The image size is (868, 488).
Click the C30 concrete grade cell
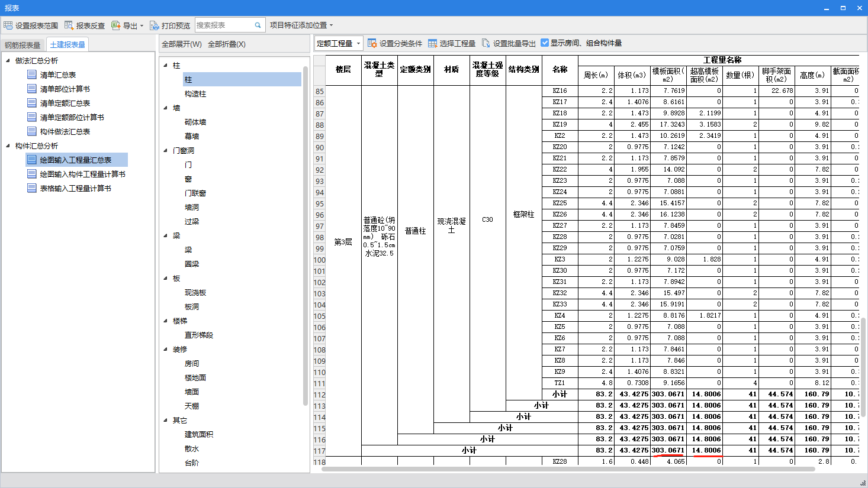coord(487,219)
